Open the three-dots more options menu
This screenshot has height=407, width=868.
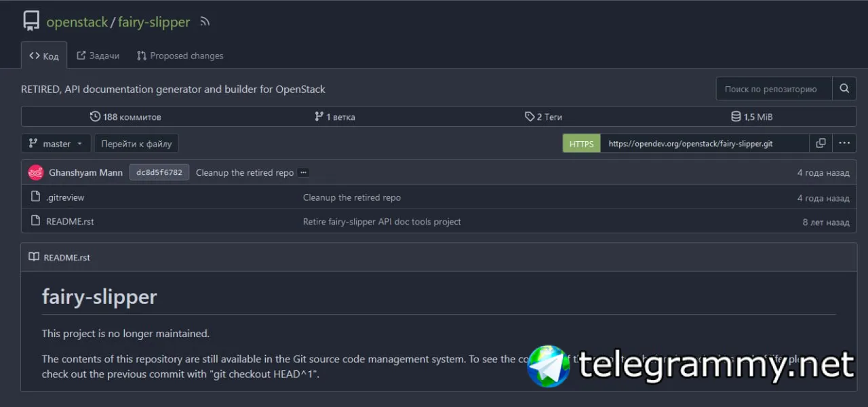(844, 143)
